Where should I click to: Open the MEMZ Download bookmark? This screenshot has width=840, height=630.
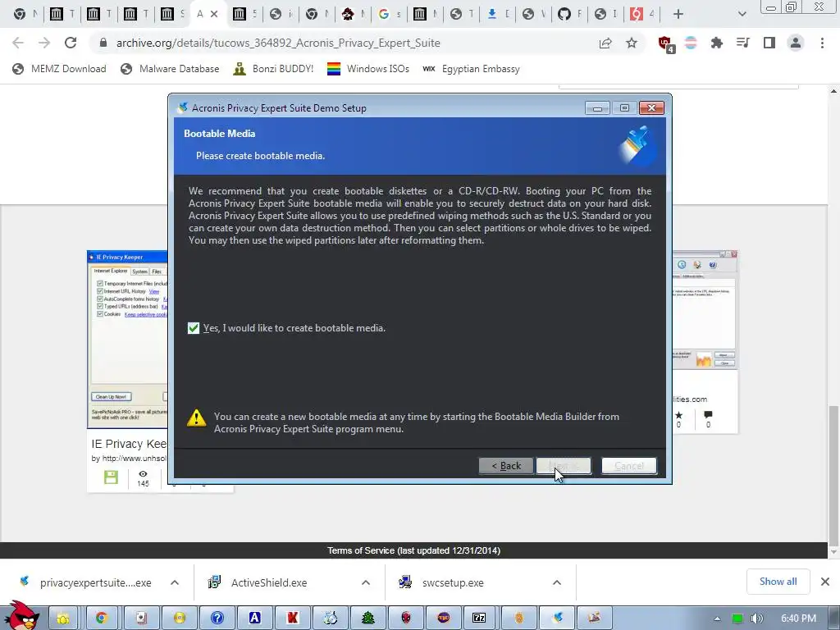click(x=59, y=69)
